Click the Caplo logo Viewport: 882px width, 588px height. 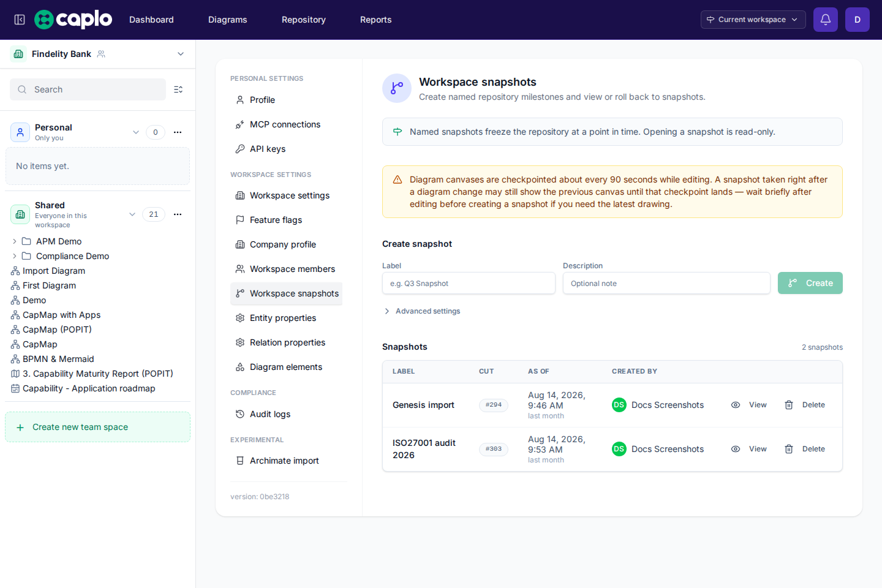click(x=73, y=20)
